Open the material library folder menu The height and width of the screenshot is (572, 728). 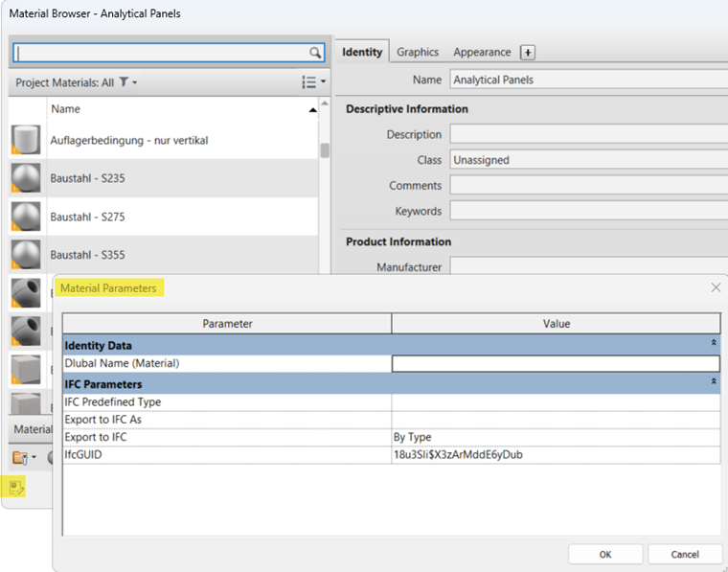click(x=24, y=458)
